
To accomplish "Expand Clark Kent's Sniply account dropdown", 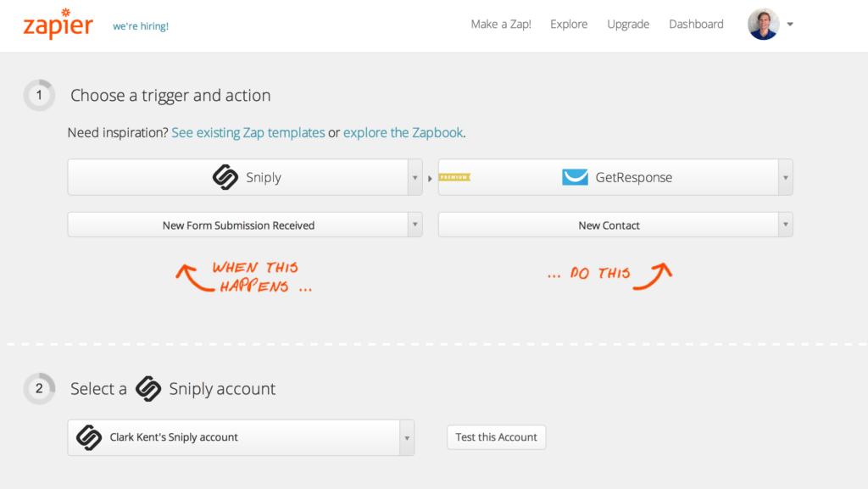I will pos(407,438).
